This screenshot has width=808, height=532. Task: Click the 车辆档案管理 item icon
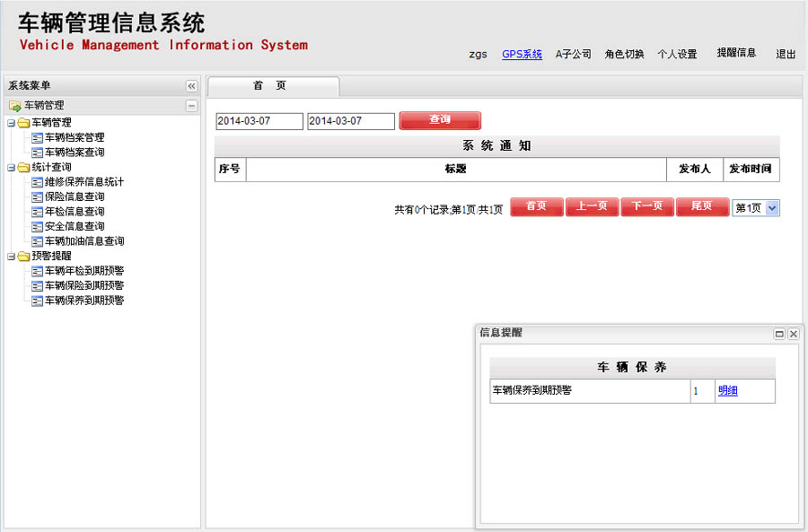(x=37, y=137)
